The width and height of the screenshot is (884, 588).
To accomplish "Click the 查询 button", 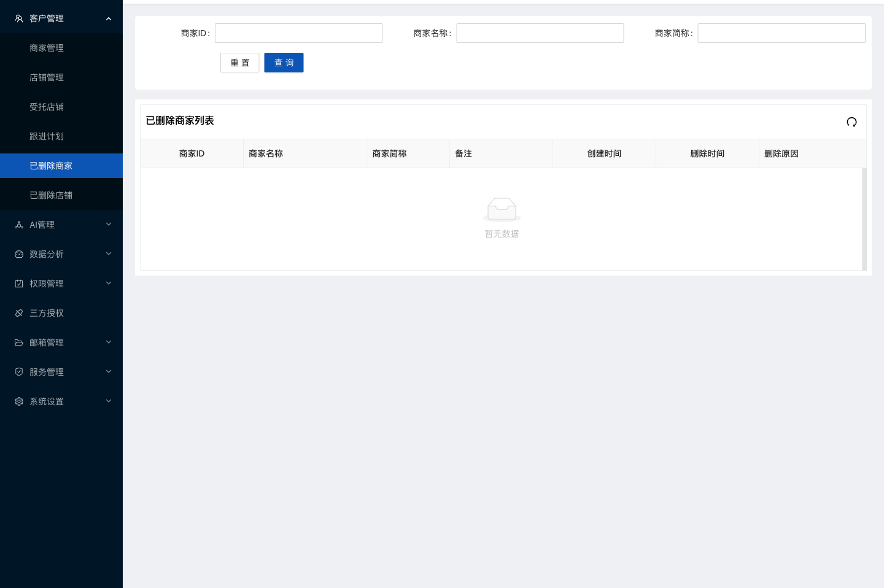I will click(284, 63).
